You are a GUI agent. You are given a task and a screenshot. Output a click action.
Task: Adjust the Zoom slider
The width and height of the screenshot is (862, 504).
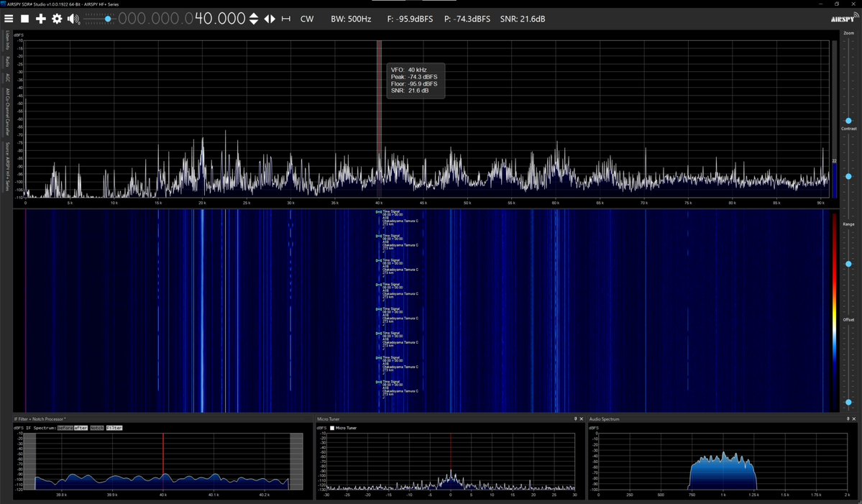coord(848,80)
